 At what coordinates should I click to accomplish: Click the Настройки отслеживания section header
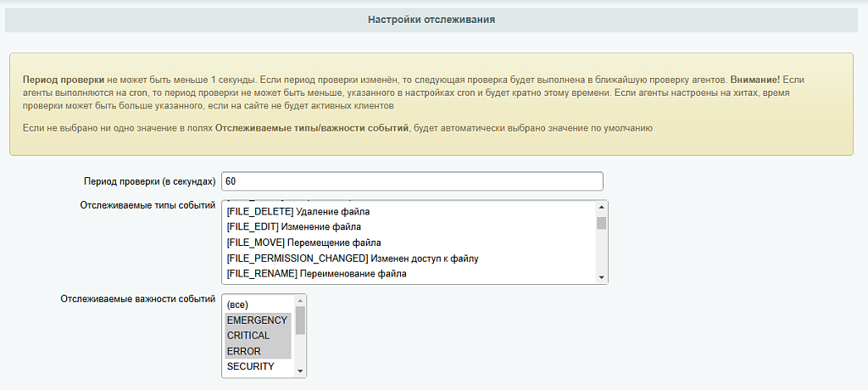coord(431,19)
